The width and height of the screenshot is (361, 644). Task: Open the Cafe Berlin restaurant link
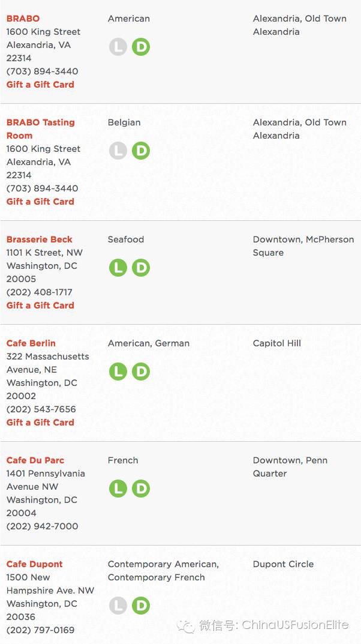coord(31,343)
